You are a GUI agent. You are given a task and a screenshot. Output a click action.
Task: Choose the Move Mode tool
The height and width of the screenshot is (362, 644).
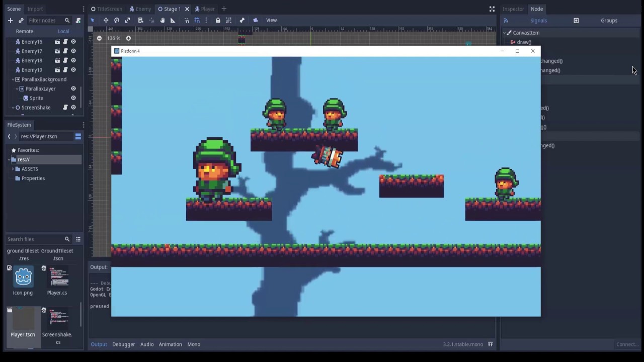pyautogui.click(x=106, y=20)
